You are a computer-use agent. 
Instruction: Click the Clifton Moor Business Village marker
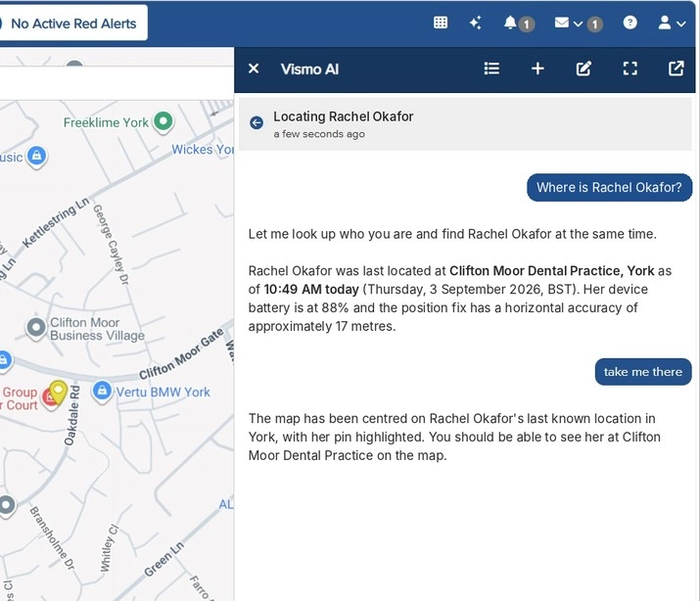(35, 329)
